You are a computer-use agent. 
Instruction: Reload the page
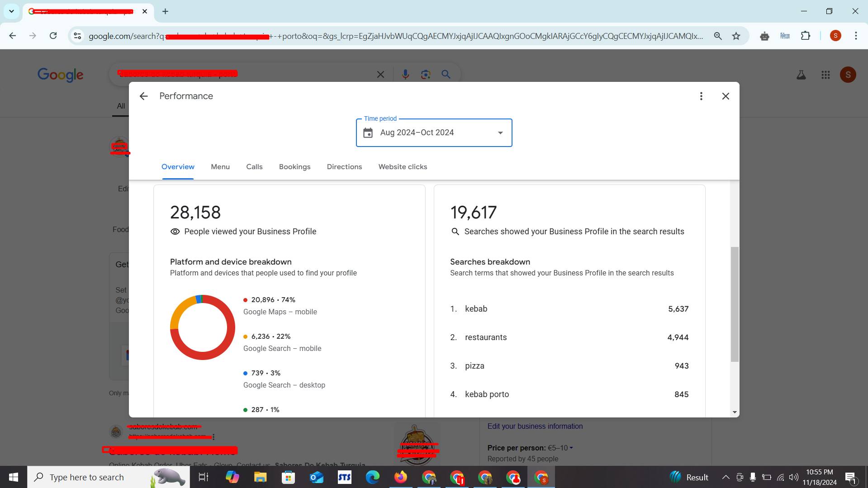(53, 36)
